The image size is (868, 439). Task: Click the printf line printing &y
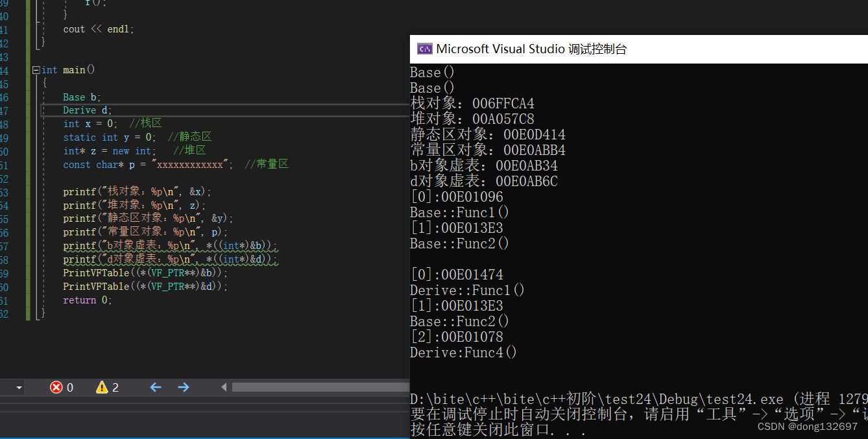[148, 219]
